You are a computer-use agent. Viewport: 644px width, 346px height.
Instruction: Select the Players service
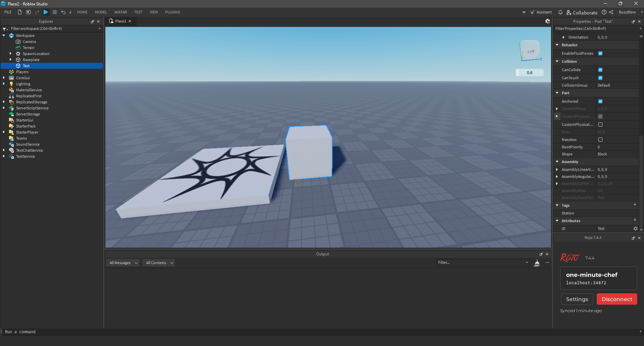(x=22, y=72)
